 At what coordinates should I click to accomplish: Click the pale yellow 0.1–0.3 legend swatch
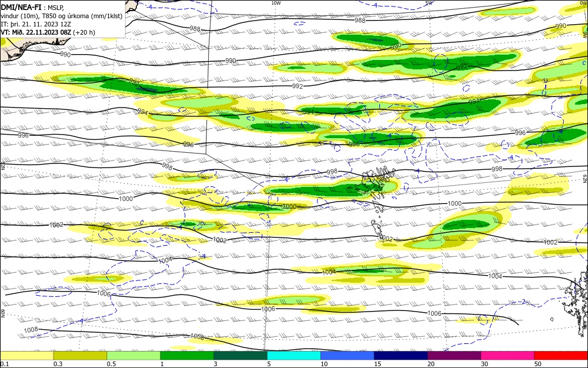click(26, 356)
